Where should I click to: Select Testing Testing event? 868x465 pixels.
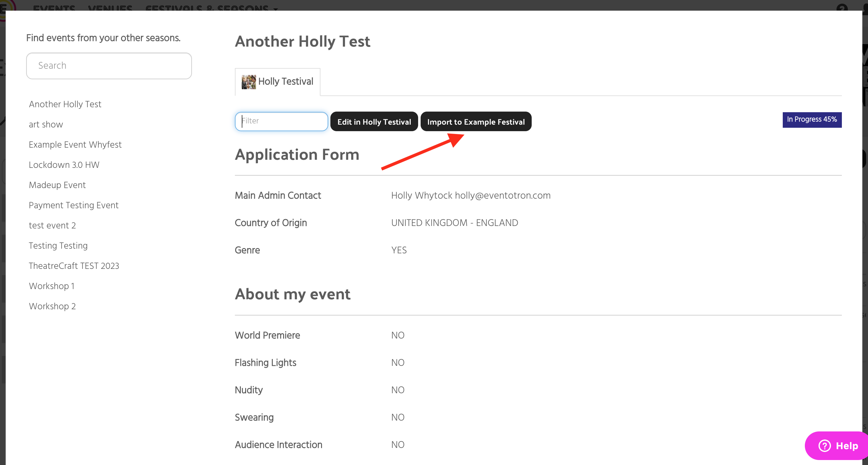tap(58, 246)
